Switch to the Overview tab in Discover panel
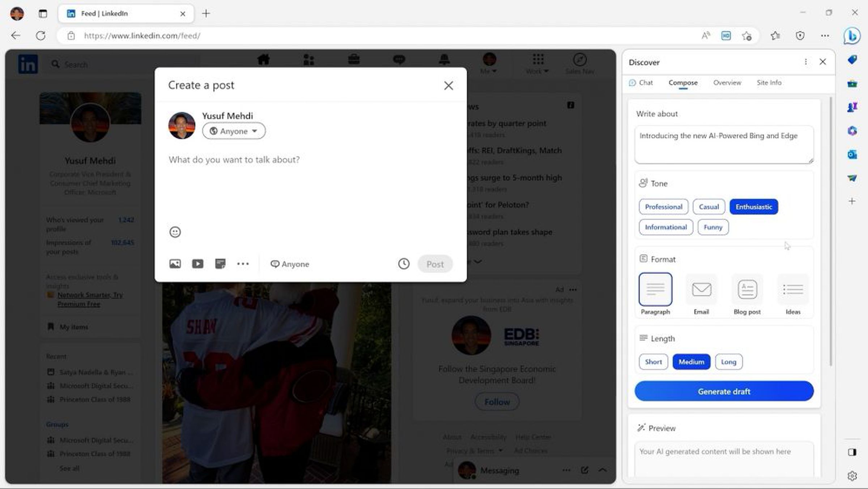The width and height of the screenshot is (868, 489). [727, 82]
